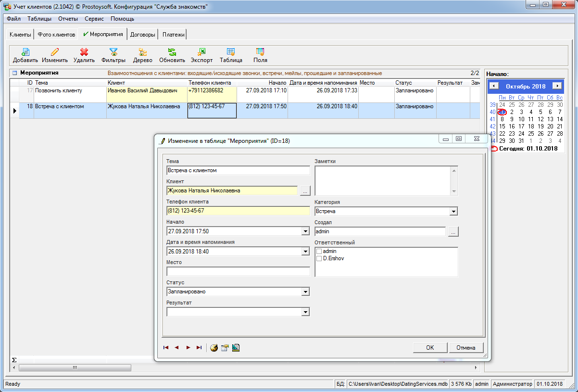
Task: Check the D.Ershov box under Ответственный
Action: tap(319, 259)
